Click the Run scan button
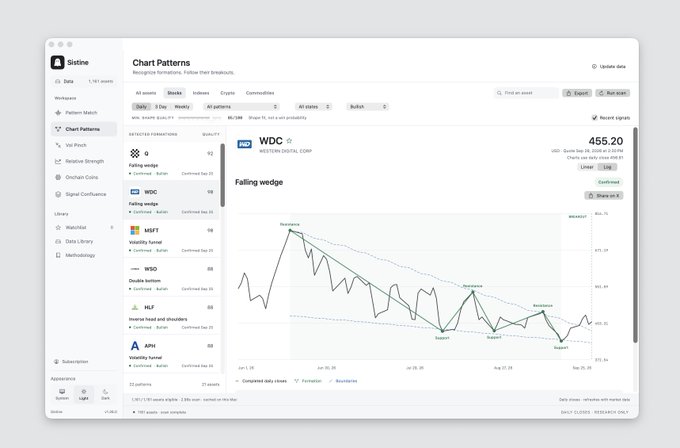Viewport: 680px width, 448px height. (x=612, y=93)
